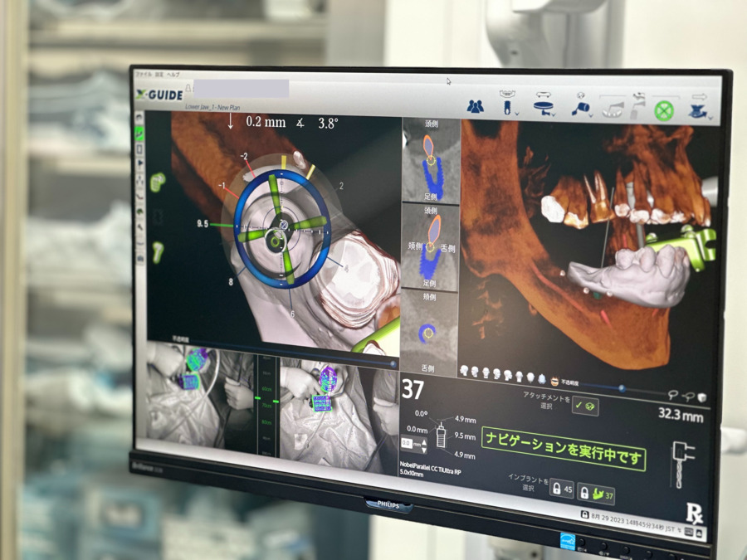
Task: Click the left tracker camera thumbnail
Action: (x=198, y=399)
